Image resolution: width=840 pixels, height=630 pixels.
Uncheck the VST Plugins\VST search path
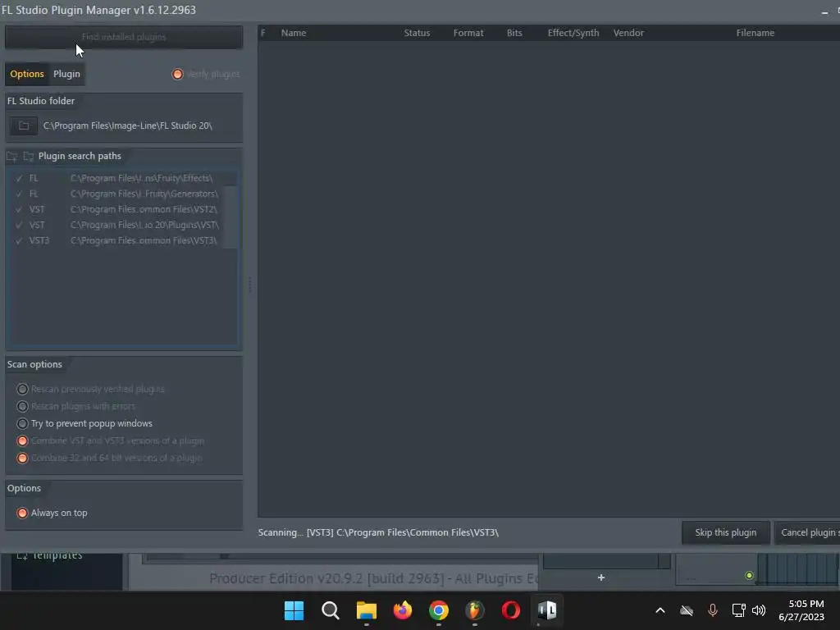(20, 225)
